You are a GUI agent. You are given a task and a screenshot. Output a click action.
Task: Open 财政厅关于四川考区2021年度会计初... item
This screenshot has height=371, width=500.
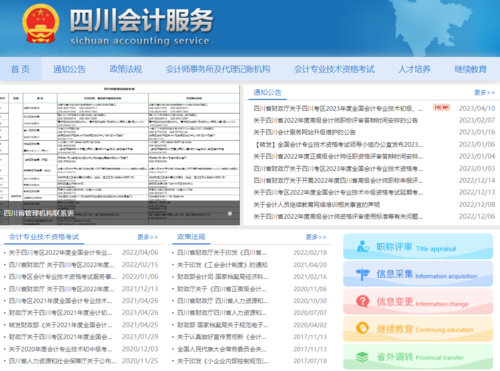(x=61, y=313)
